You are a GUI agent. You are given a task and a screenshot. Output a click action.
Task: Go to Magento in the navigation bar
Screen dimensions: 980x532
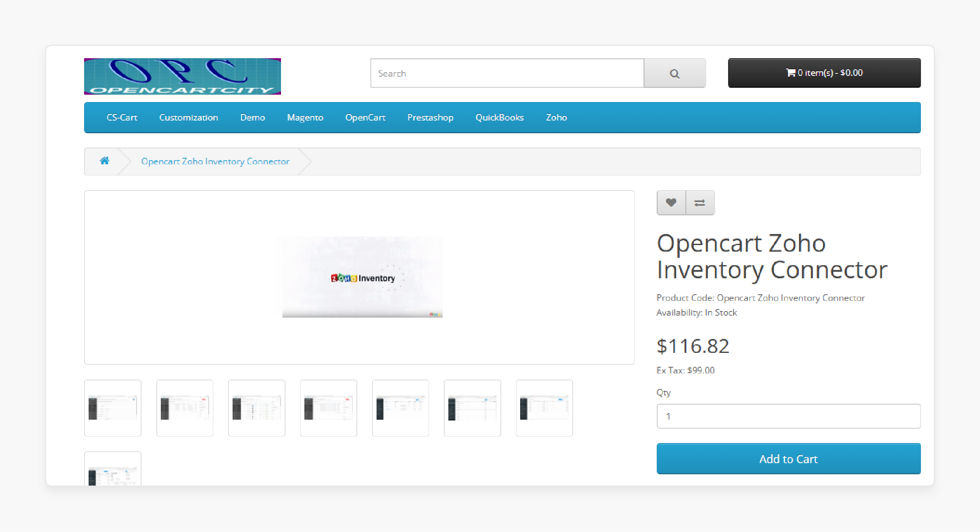coord(305,118)
